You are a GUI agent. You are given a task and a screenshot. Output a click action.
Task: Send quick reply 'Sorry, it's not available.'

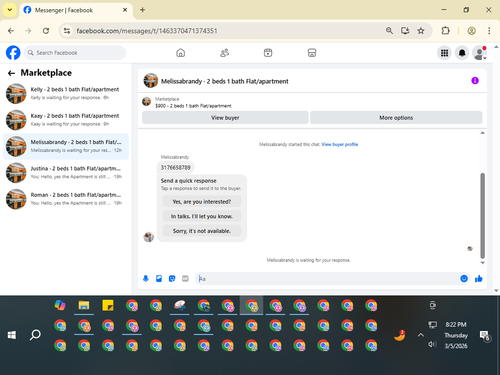coord(202,231)
